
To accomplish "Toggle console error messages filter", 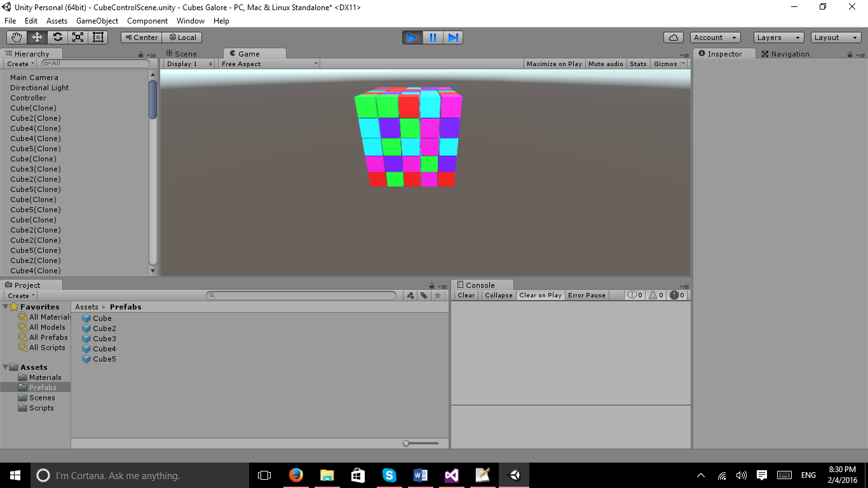I will [677, 295].
